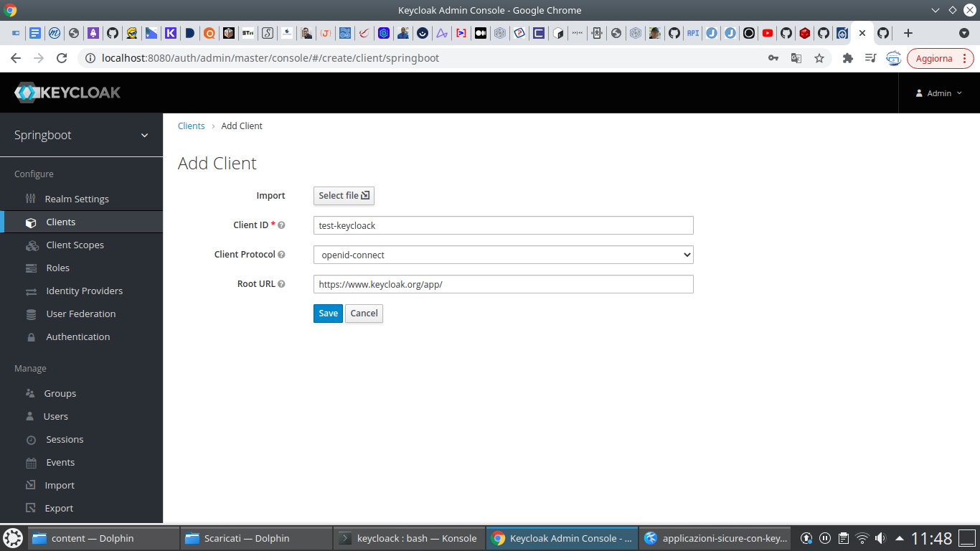
Task: Bookmark this page with star icon
Action: pos(819,58)
